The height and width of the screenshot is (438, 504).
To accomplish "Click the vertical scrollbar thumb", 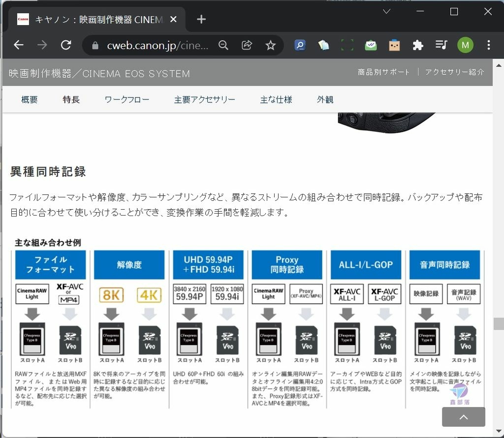I will click(499, 323).
